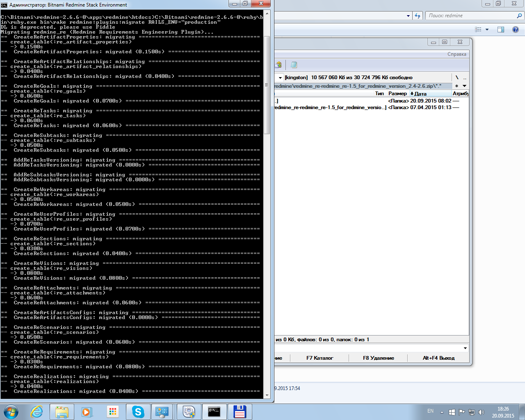Image resolution: width=525 pixels, height=420 pixels.
Task: Sort files by the Дата column header
Action: tap(420, 94)
